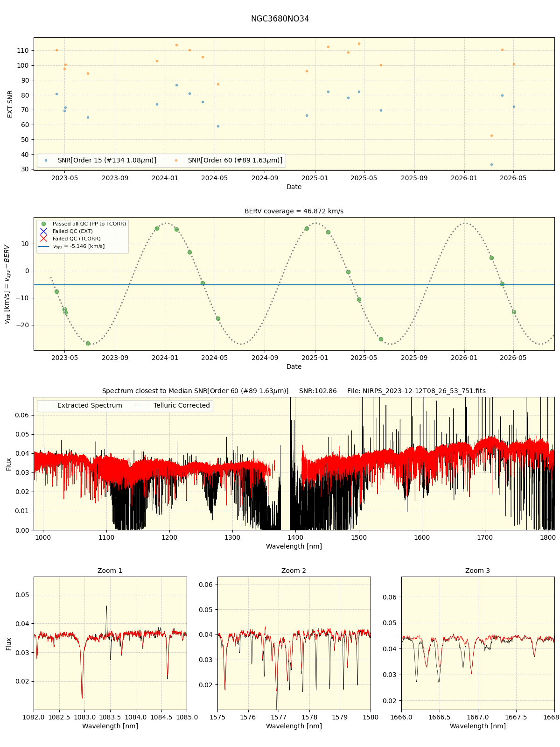Click the vsys = -5.146 km/s legend entry
Image resolution: width=560 pixels, height=747 pixels.
72,247
